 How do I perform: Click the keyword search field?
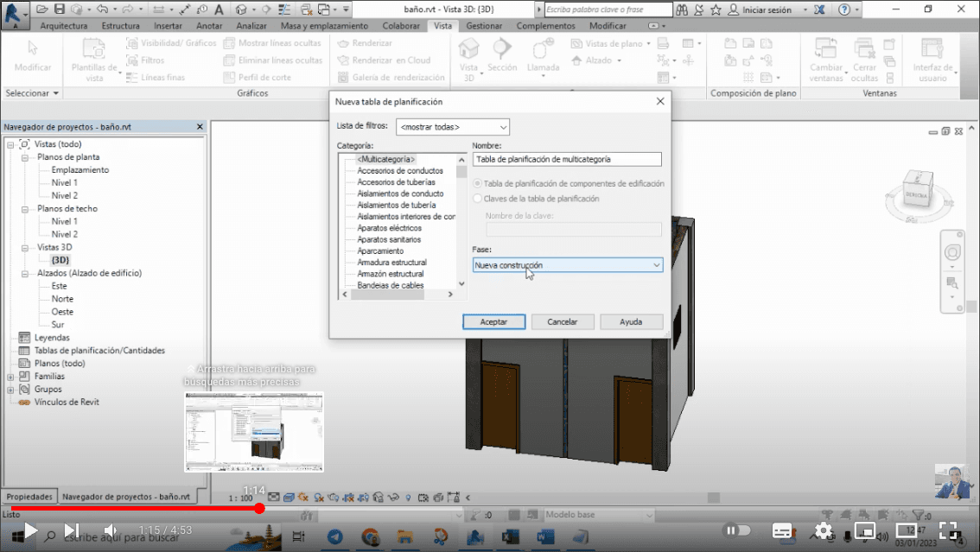[x=608, y=10]
